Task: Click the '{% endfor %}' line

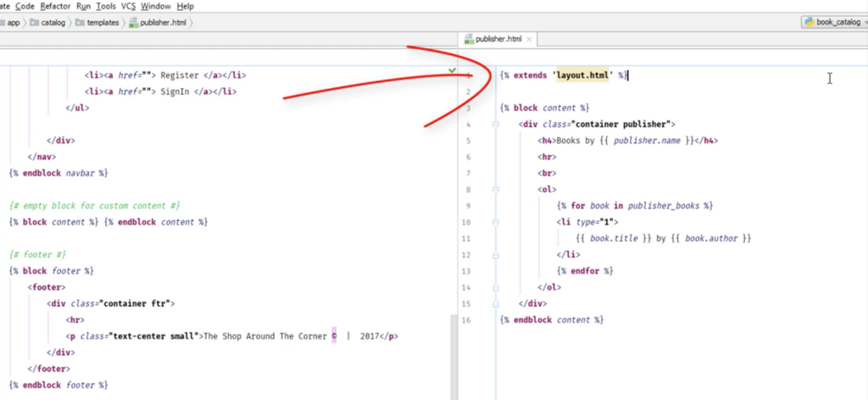Action: coord(585,271)
